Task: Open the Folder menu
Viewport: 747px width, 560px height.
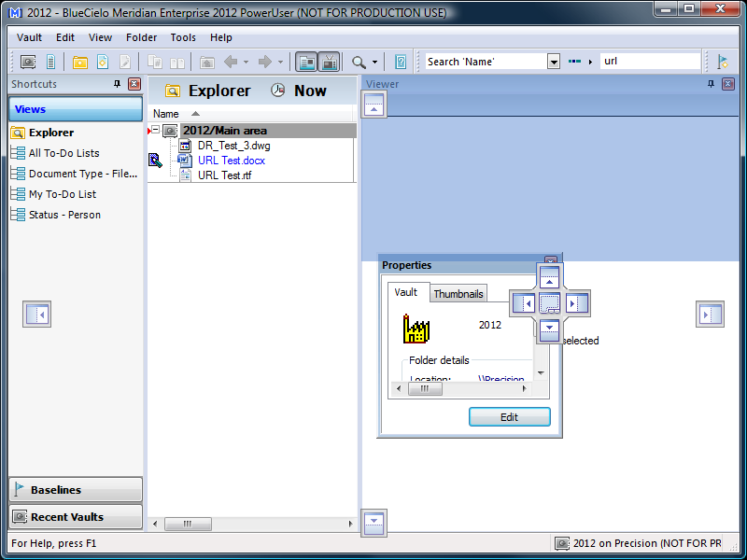Action: (x=142, y=37)
